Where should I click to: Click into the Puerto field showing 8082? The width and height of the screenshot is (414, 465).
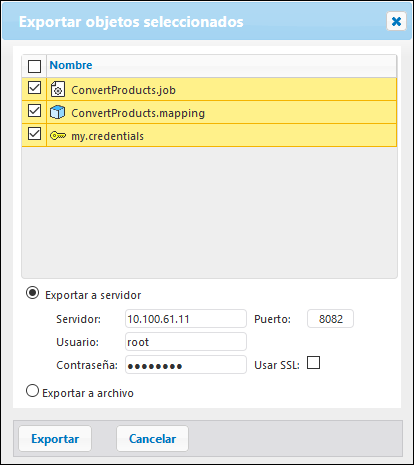coord(330,319)
